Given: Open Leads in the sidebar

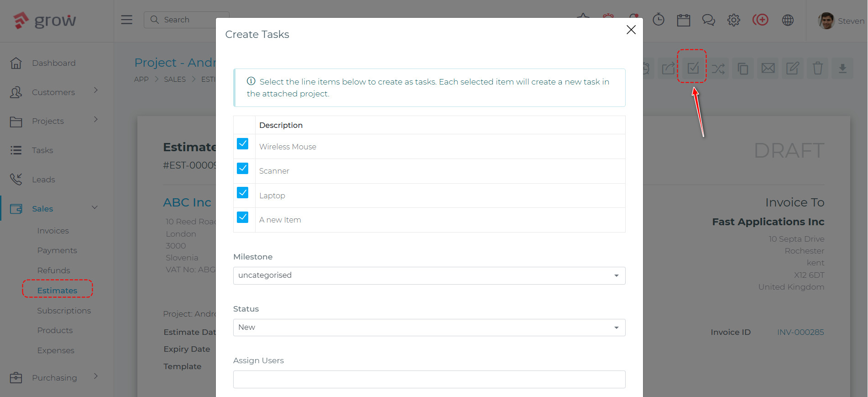Looking at the screenshot, I should point(43,180).
